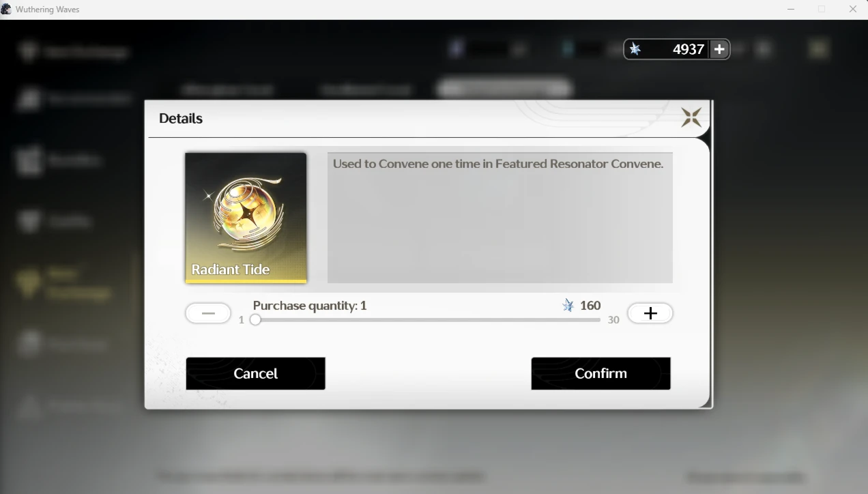
Task: Click the blurred purple currency icon at top
Action: (457, 49)
